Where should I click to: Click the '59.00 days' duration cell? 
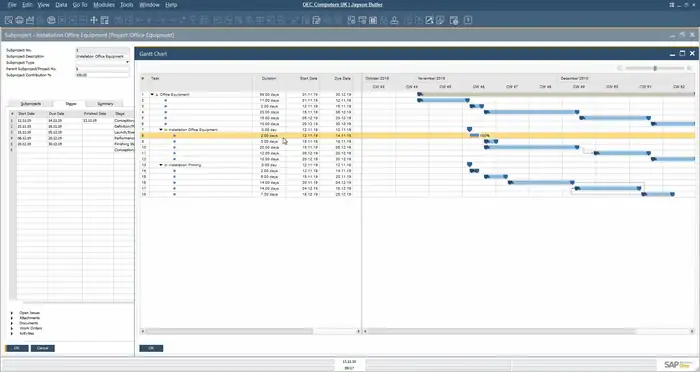pyautogui.click(x=269, y=95)
